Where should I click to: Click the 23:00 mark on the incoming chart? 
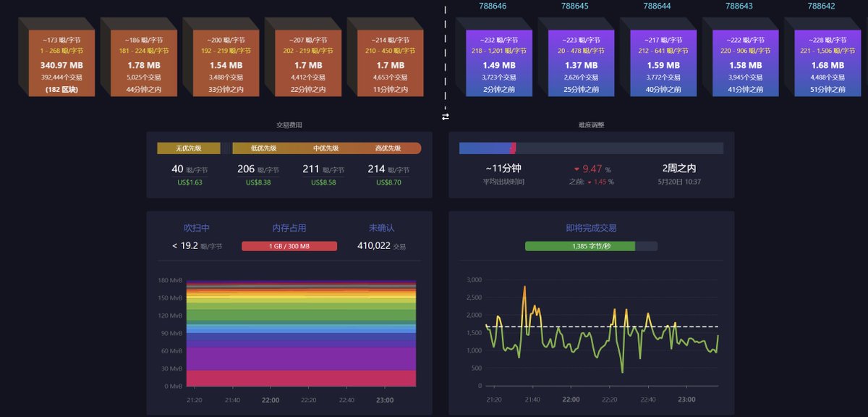(x=686, y=399)
